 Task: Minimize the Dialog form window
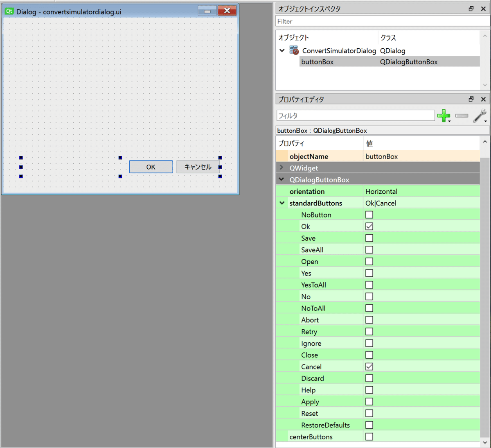pyautogui.click(x=207, y=11)
